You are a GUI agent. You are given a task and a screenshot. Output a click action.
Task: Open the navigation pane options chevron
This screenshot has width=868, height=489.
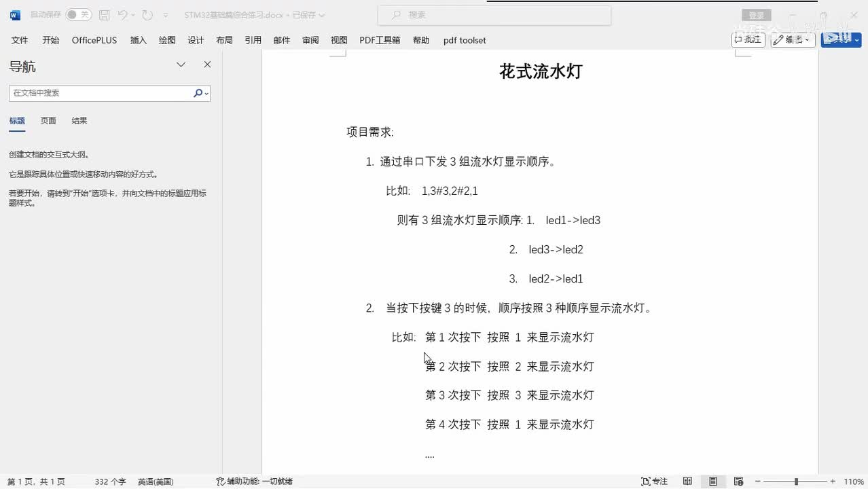coord(181,65)
